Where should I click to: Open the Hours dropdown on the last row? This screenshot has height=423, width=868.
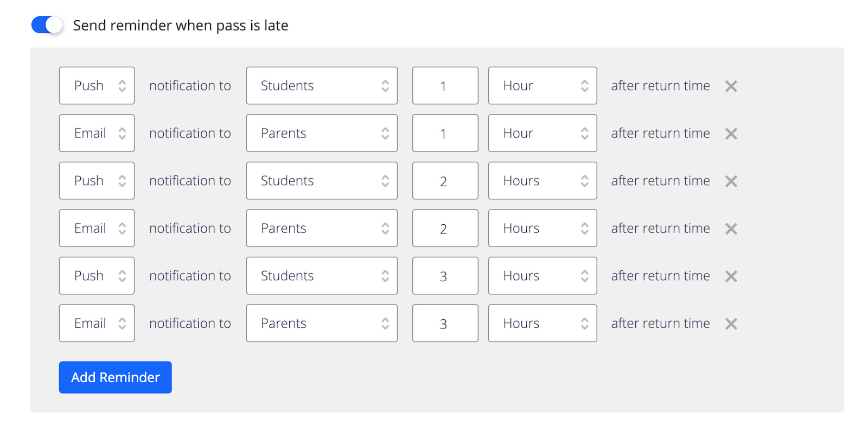(x=542, y=323)
